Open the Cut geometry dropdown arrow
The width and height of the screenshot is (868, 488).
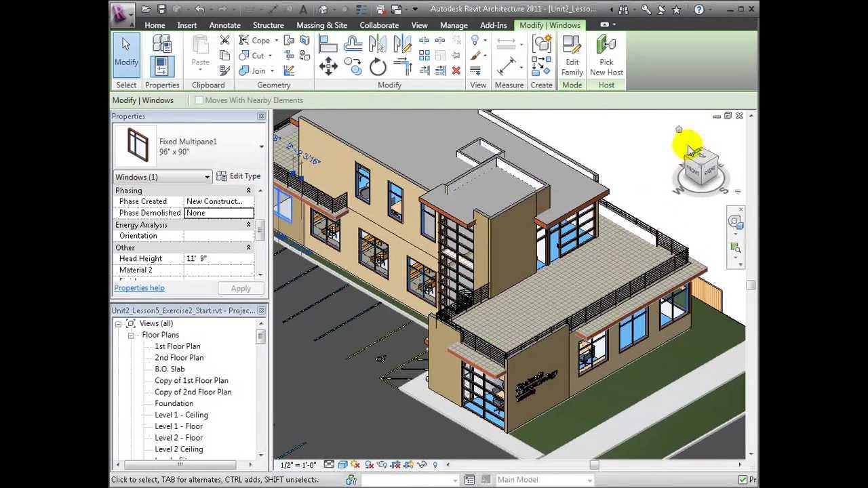270,56
